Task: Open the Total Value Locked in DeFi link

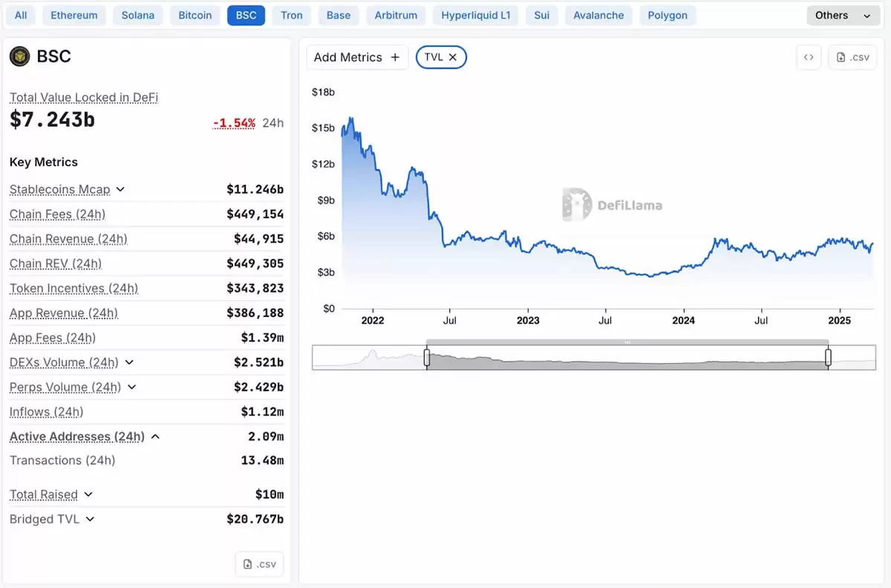Action: tap(83, 97)
